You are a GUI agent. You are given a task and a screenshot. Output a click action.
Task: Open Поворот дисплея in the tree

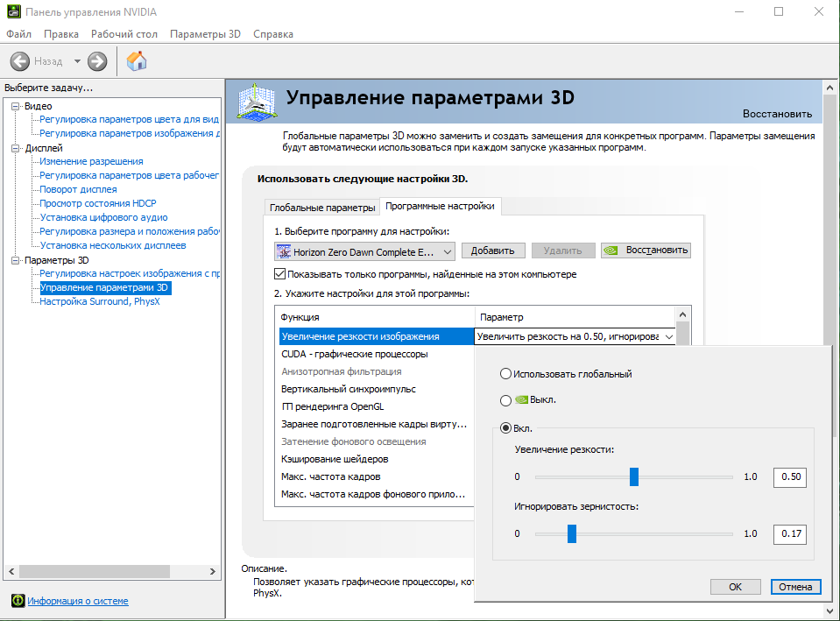tap(78, 189)
